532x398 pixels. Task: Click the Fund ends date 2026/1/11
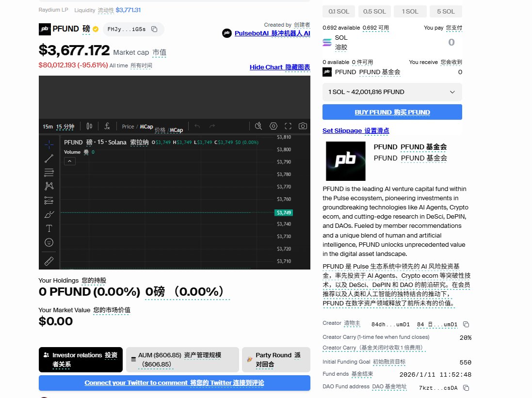tap(435, 375)
